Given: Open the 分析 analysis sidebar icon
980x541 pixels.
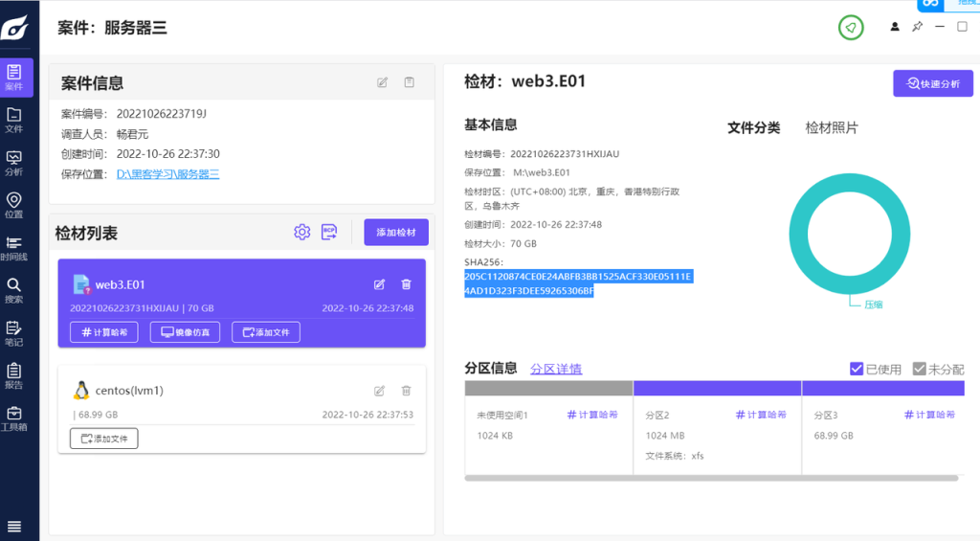Looking at the screenshot, I should (14, 163).
